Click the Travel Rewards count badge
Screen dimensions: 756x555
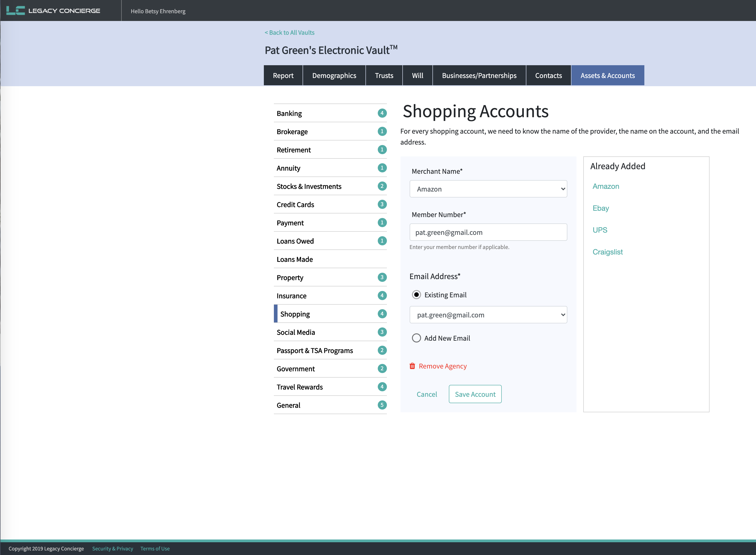[382, 387]
